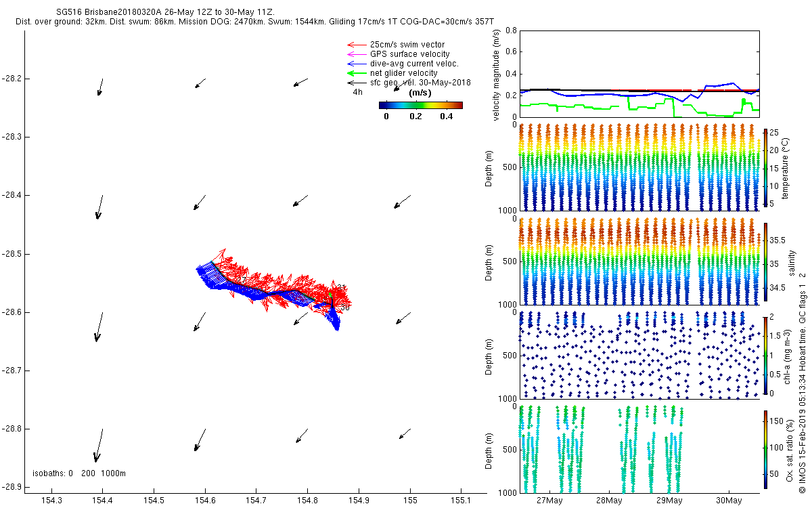812x508 pixels.
Task: Select the 'dive-avg current veloc.' legend label
Action: click(x=414, y=64)
